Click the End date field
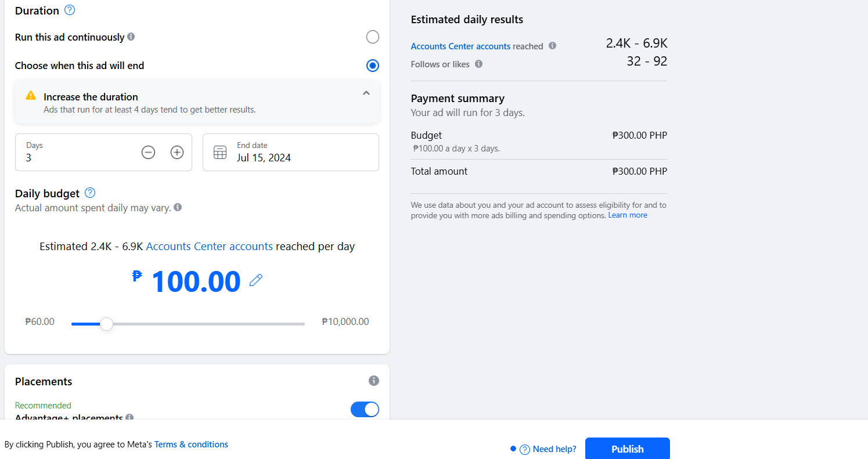 tap(302, 153)
